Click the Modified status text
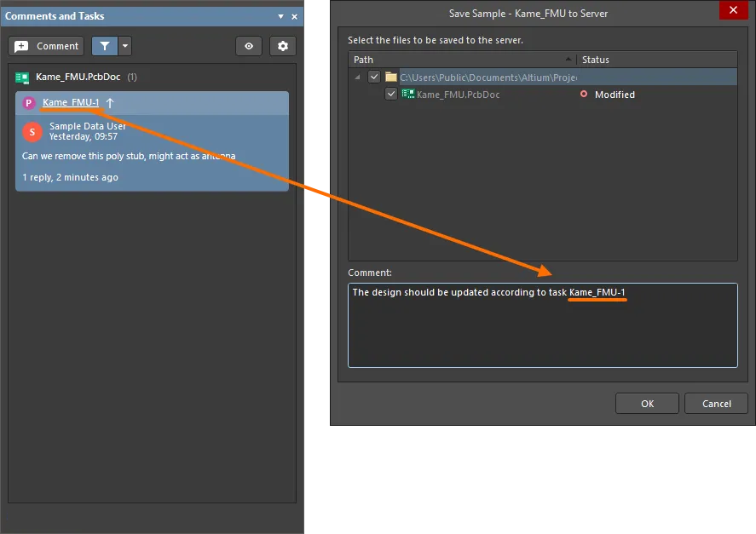Viewport: 756px width, 534px height. pyautogui.click(x=615, y=95)
